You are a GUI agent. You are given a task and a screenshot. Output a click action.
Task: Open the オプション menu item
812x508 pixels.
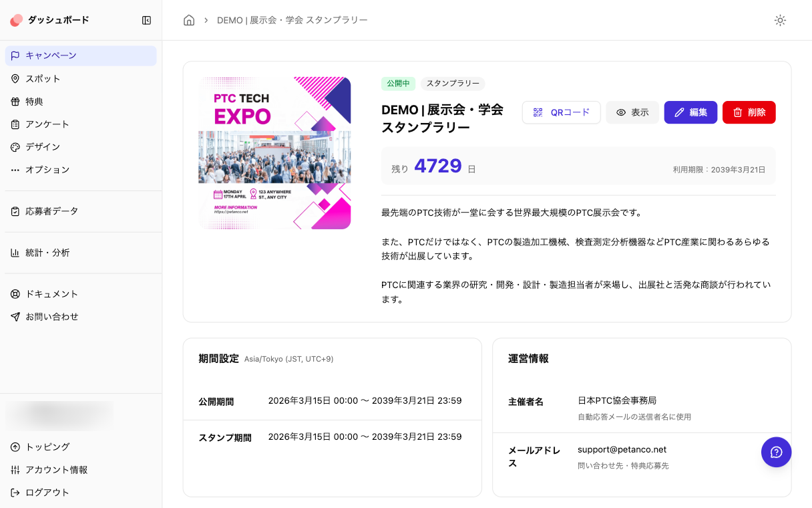81,170
